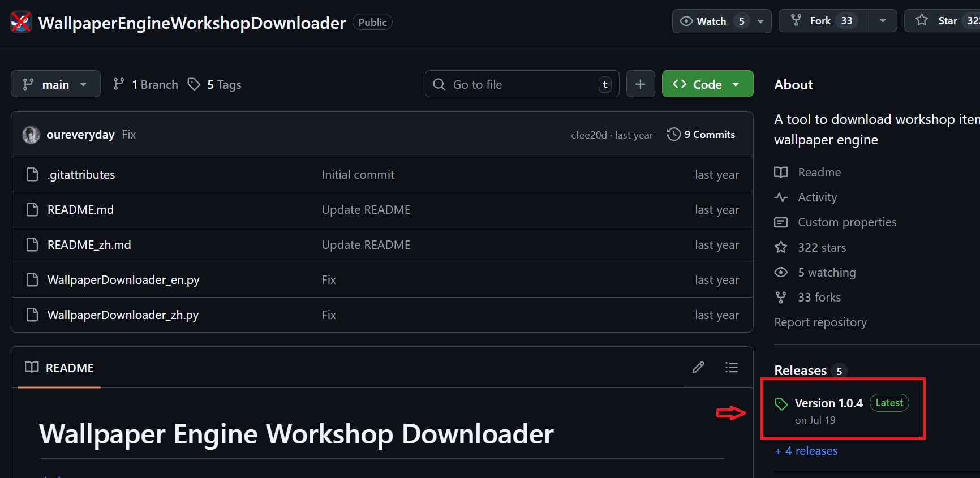The width and height of the screenshot is (980, 478).
Task: Click the pencil edit README icon
Action: click(x=698, y=368)
